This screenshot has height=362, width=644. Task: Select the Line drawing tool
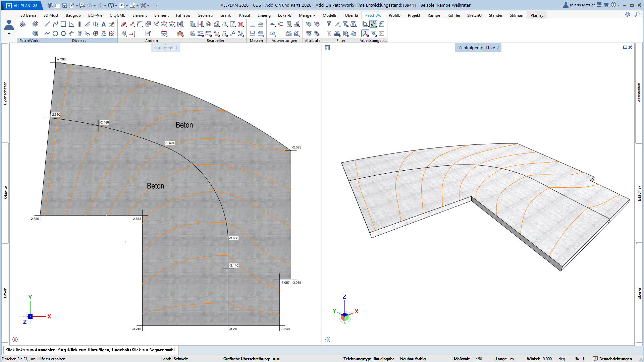coord(47,24)
